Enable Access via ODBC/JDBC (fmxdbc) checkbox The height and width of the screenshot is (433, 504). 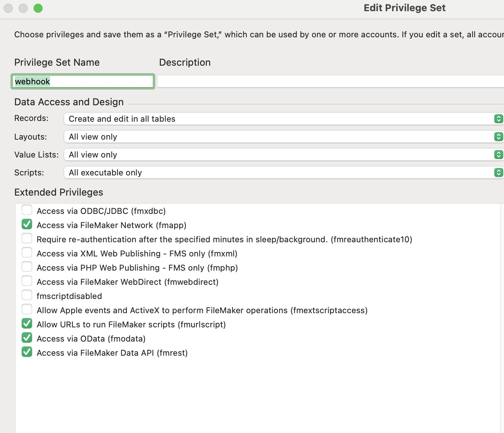[x=27, y=211]
